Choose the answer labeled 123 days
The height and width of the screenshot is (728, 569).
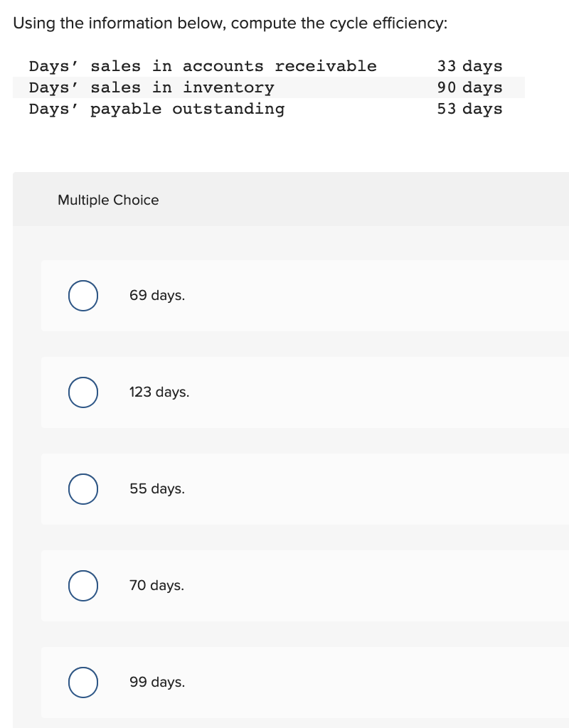[159, 392]
